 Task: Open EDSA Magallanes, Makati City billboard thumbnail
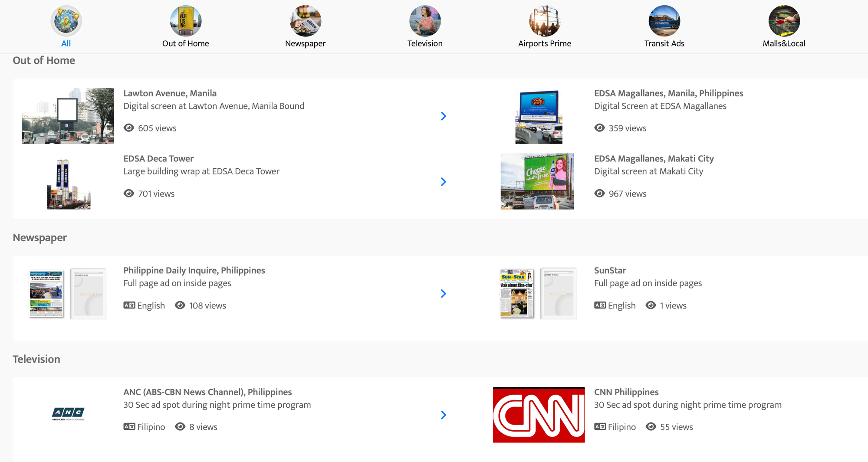pos(537,181)
